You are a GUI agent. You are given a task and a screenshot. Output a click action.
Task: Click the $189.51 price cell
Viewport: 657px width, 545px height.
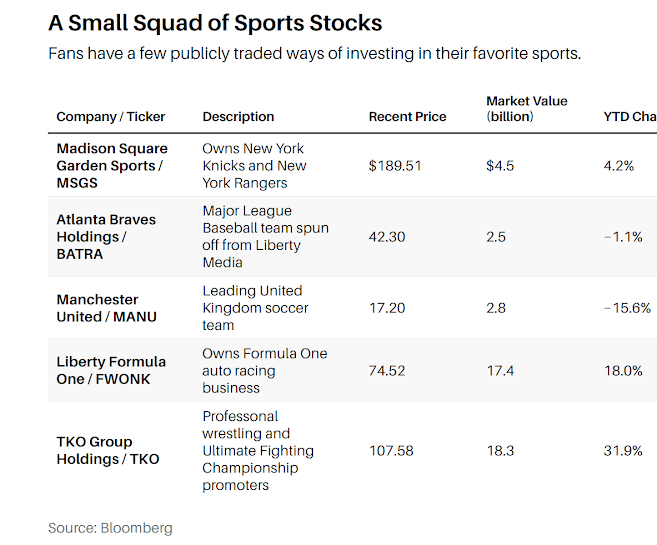(x=395, y=165)
